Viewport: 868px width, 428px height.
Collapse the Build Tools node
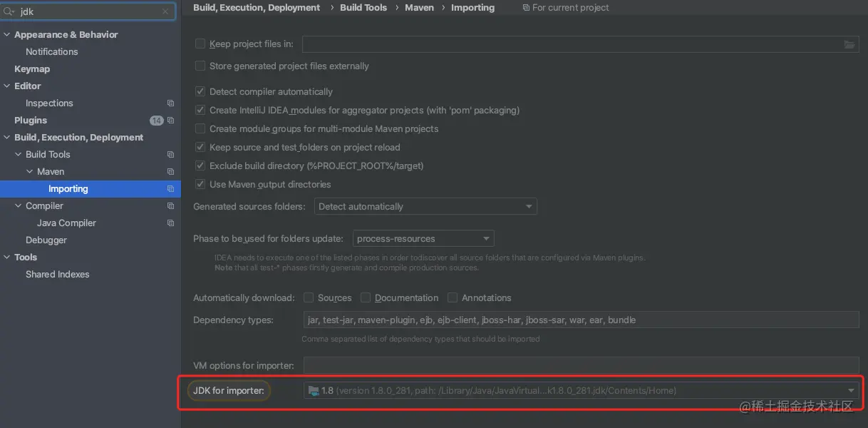(19, 155)
